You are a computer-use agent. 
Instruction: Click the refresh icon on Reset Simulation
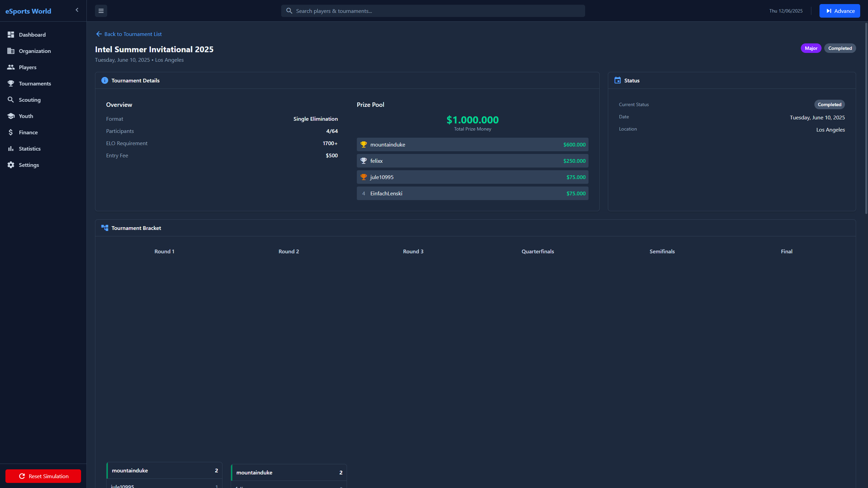[22, 476]
